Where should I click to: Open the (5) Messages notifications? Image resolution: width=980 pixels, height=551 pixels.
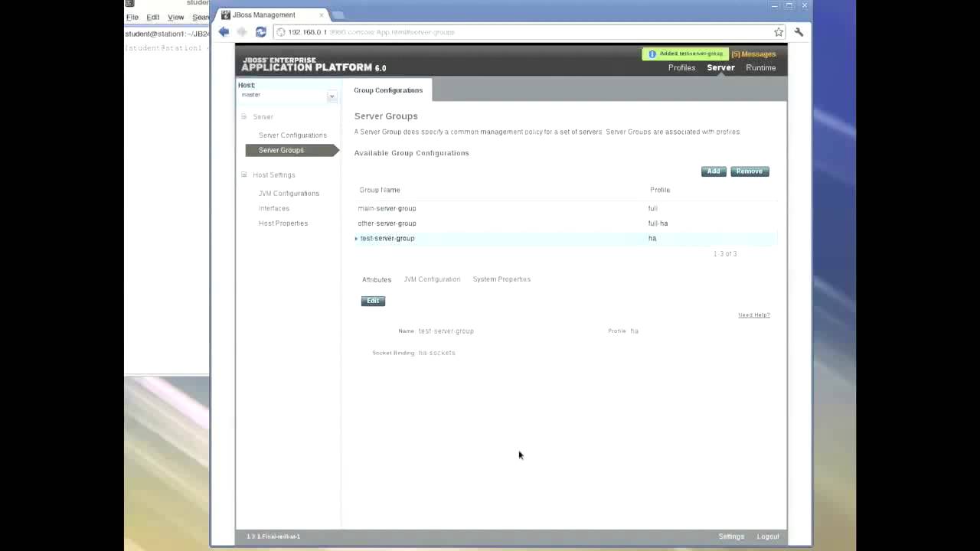click(753, 54)
